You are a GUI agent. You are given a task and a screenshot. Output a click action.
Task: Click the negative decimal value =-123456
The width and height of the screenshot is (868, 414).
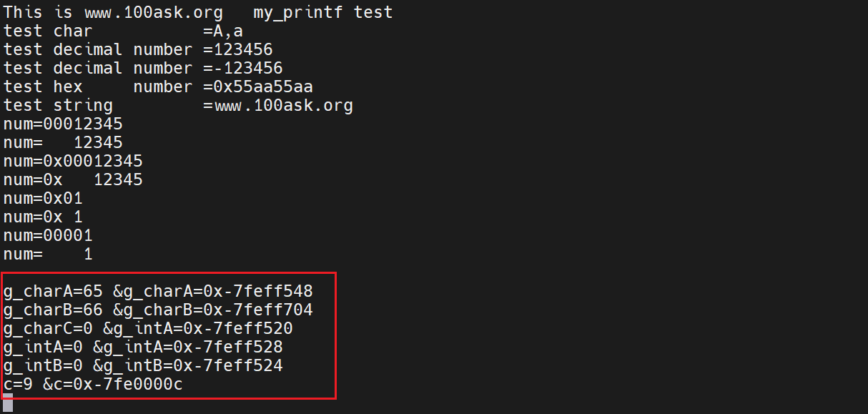point(243,69)
